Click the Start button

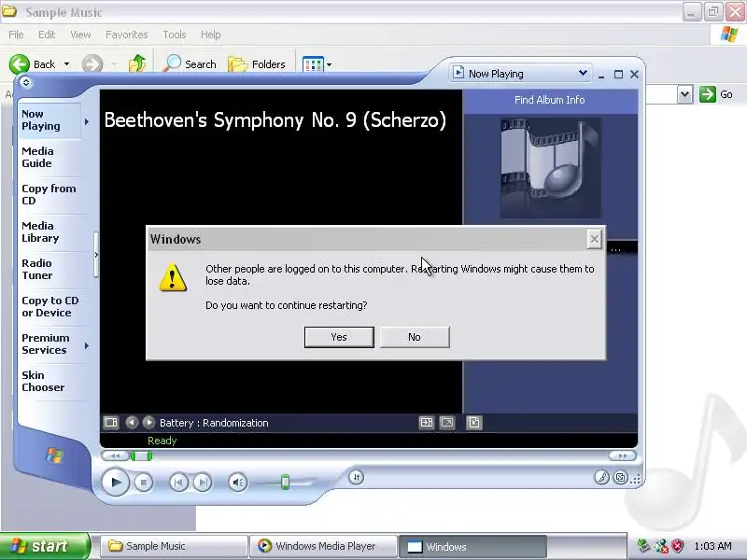[x=45, y=546]
